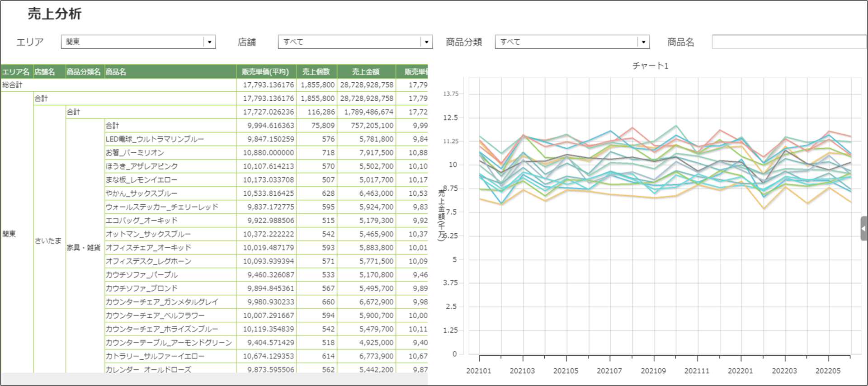
Task: Open the 店舗 dropdown arrow
Action: click(x=426, y=42)
